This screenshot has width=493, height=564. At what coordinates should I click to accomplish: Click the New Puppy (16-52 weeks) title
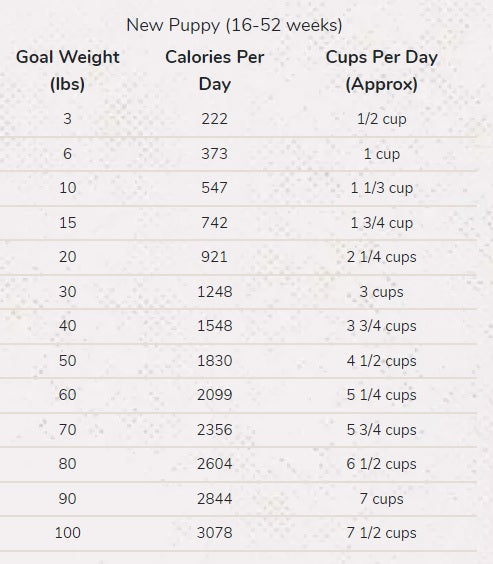coord(234,25)
